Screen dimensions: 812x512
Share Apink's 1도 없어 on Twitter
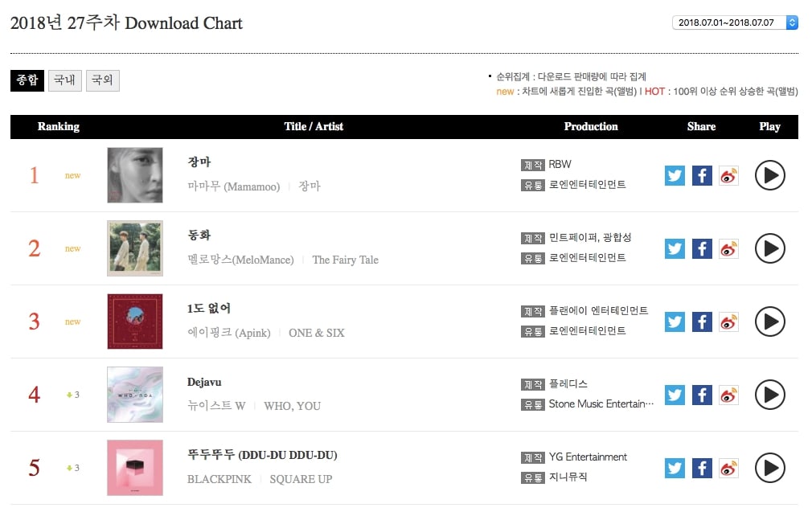click(675, 322)
